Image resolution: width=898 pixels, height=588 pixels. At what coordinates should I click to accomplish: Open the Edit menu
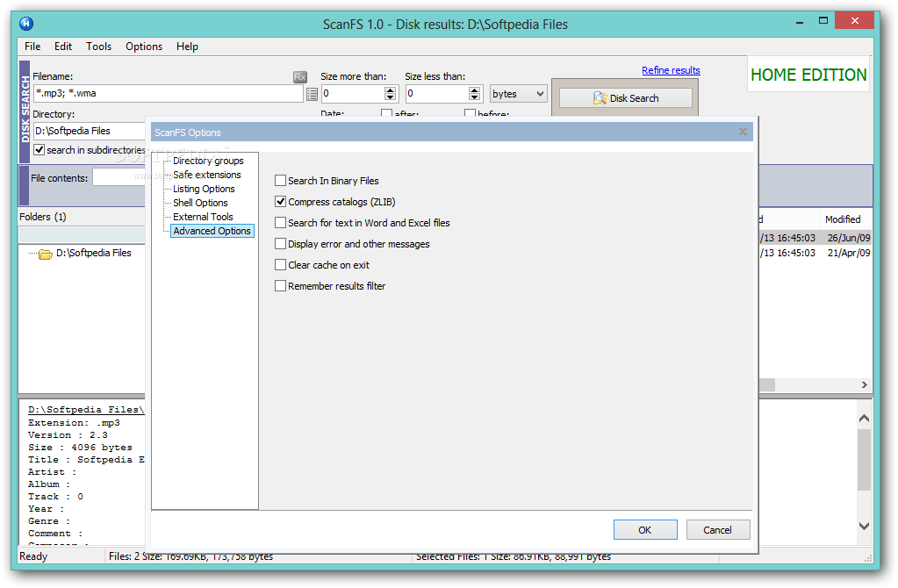tap(63, 47)
